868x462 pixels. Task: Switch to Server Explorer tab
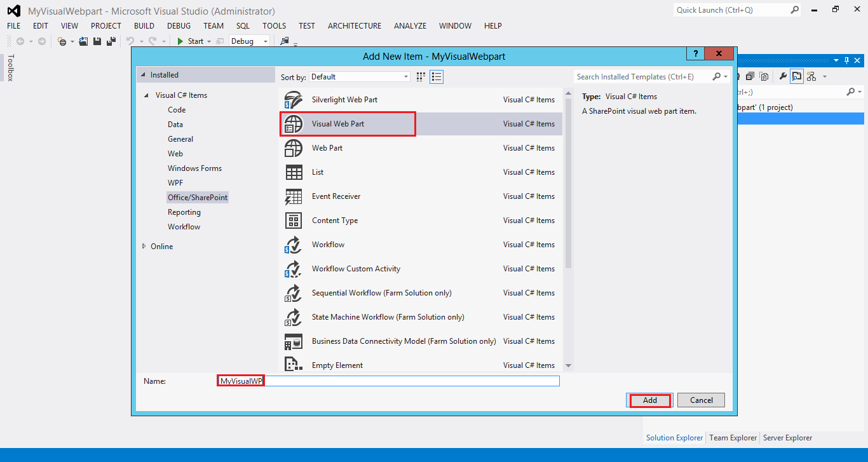point(787,438)
